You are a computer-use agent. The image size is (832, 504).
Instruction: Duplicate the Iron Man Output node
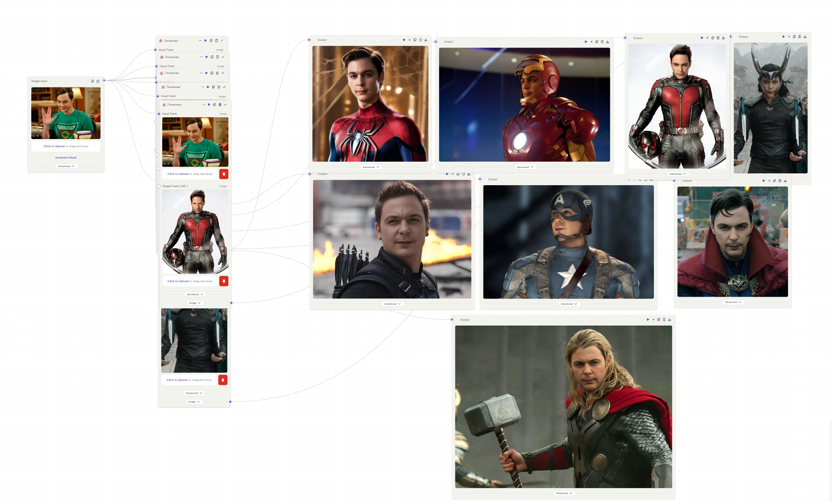(x=597, y=42)
